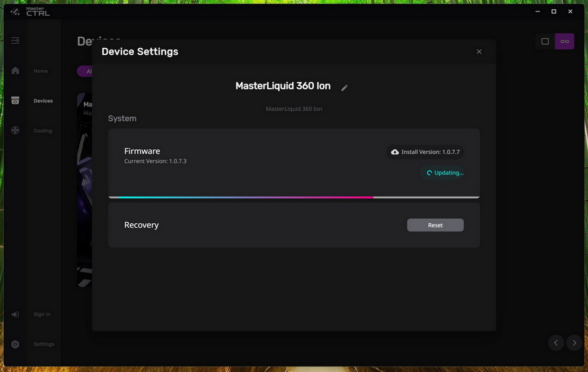Switch to the purple grid view icon
This screenshot has height=372, width=588.
click(x=565, y=41)
